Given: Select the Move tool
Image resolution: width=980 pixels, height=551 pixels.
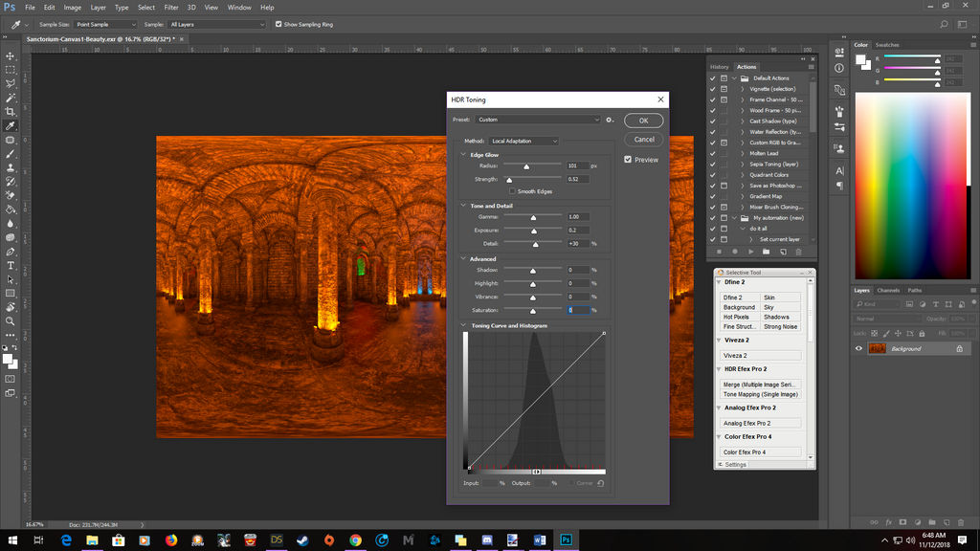Looking at the screenshot, I should (11, 55).
